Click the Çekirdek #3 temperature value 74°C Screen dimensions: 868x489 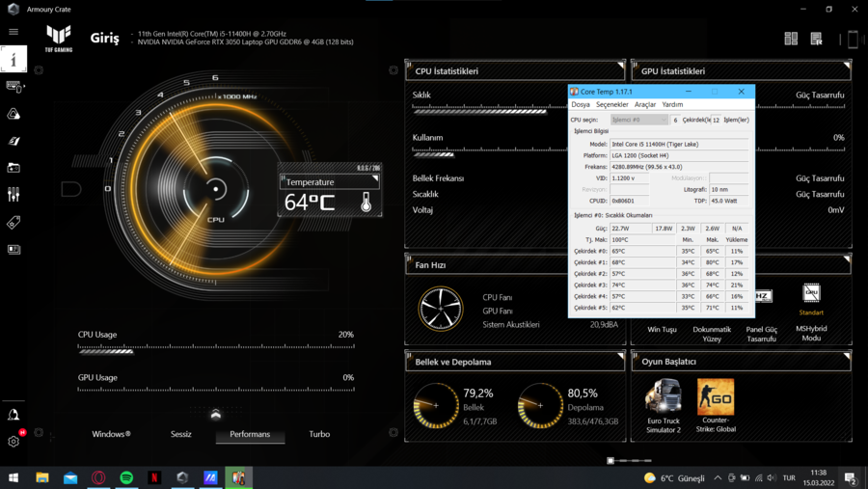pyautogui.click(x=642, y=285)
